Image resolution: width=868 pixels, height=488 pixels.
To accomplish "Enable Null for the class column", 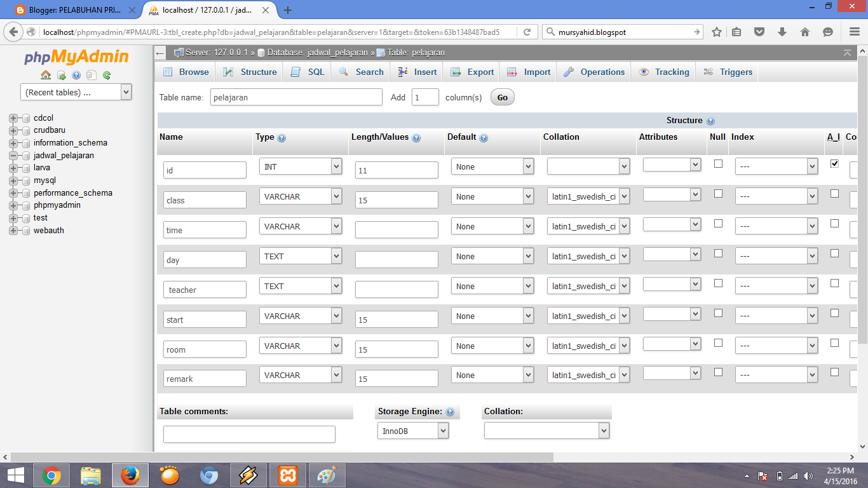I will [x=718, y=193].
